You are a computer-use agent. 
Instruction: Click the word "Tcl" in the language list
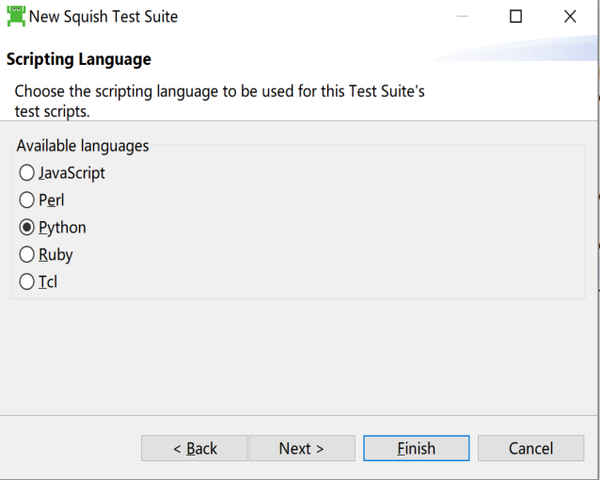coord(48,282)
